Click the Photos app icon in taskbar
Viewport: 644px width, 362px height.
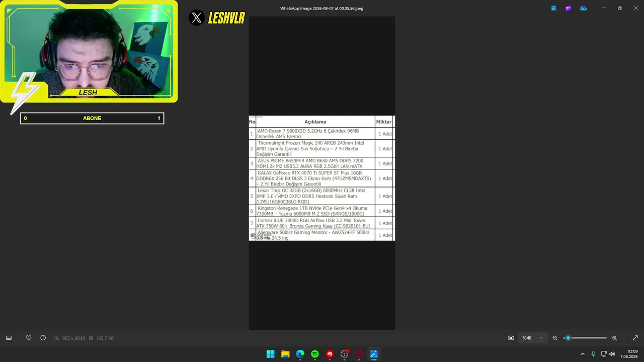tap(374, 354)
